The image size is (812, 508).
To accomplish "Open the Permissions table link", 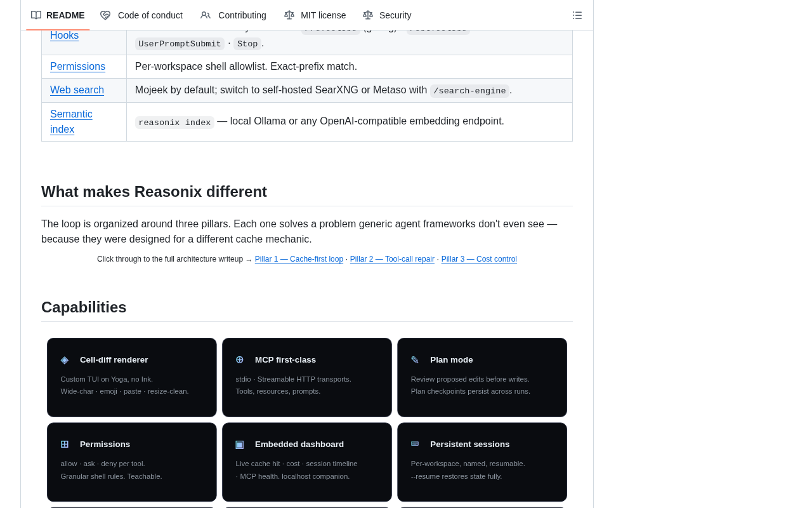I will coord(77,67).
